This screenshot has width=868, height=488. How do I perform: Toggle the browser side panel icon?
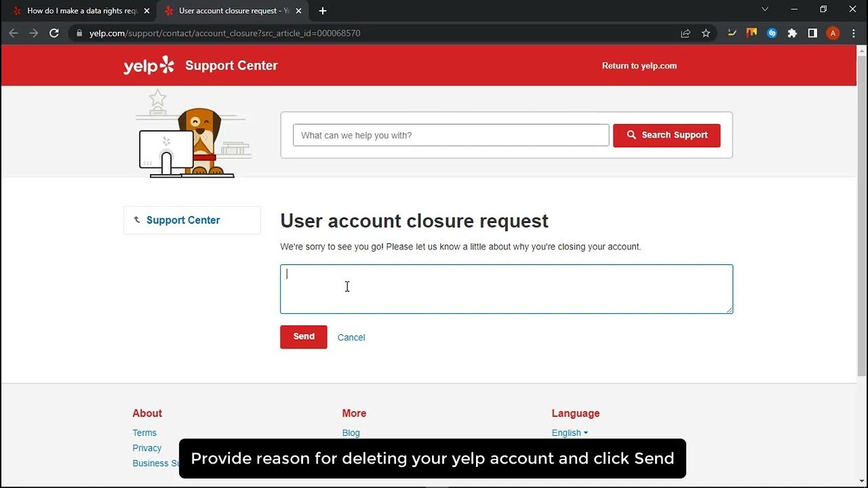pos(812,33)
